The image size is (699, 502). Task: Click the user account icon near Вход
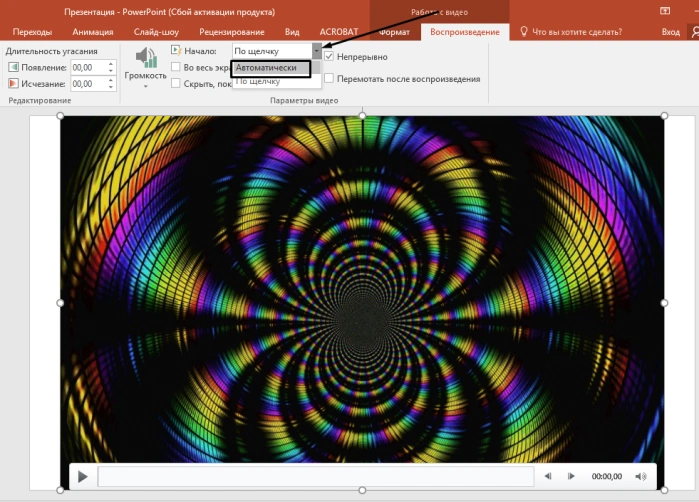pos(695,32)
